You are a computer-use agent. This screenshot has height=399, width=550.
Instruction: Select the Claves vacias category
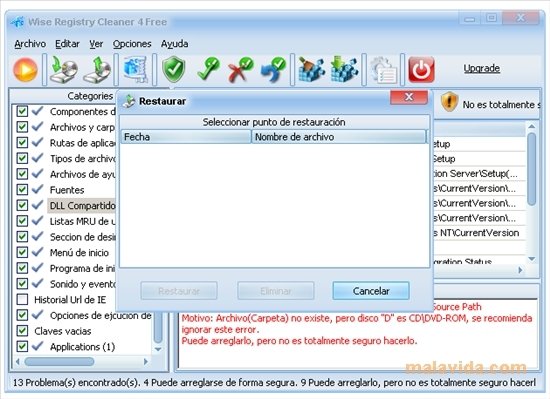click(63, 331)
